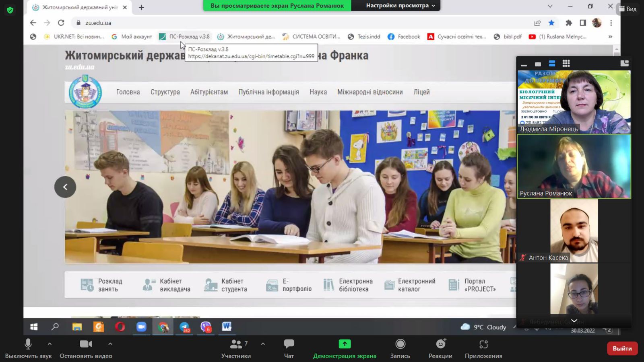Image resolution: width=644 pixels, height=362 pixels.
Task: Expand audio options arrow next to microphone
Action: (50, 344)
